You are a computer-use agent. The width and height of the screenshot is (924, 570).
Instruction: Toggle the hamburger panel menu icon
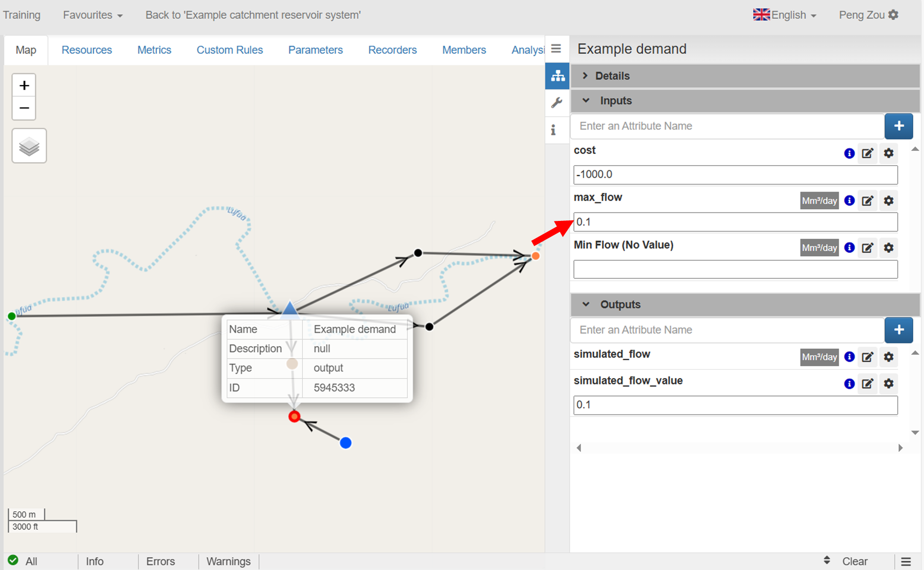point(556,49)
